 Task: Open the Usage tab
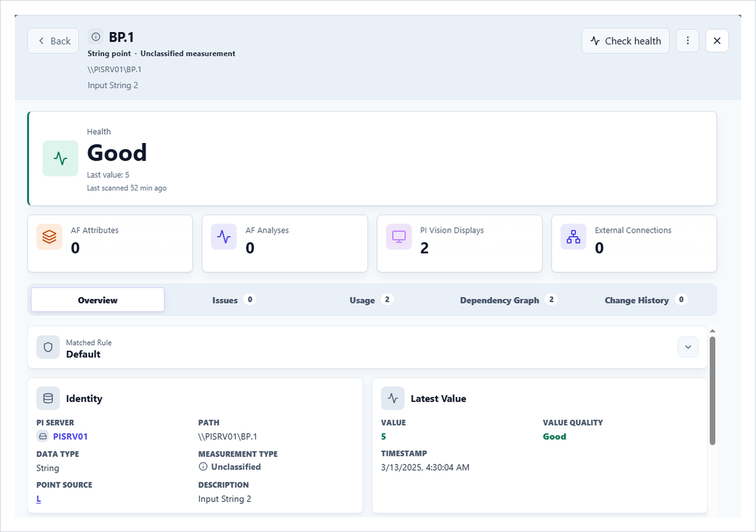pos(371,300)
